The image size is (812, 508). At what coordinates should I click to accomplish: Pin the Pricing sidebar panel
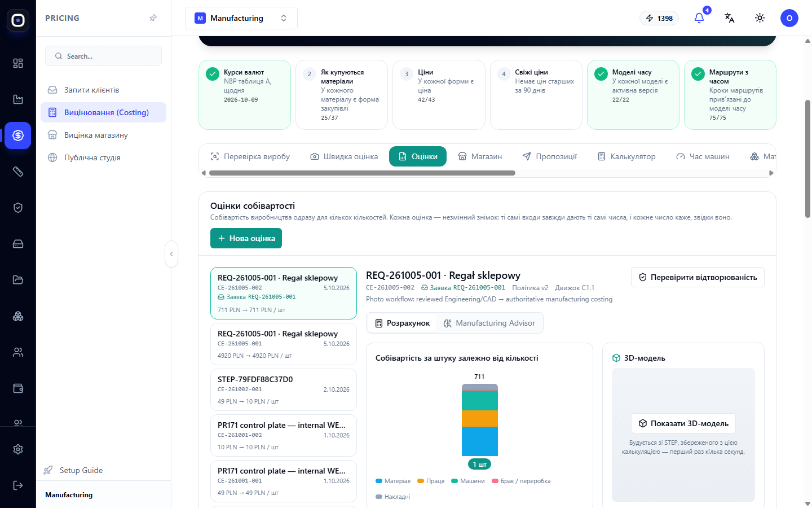pos(153,18)
